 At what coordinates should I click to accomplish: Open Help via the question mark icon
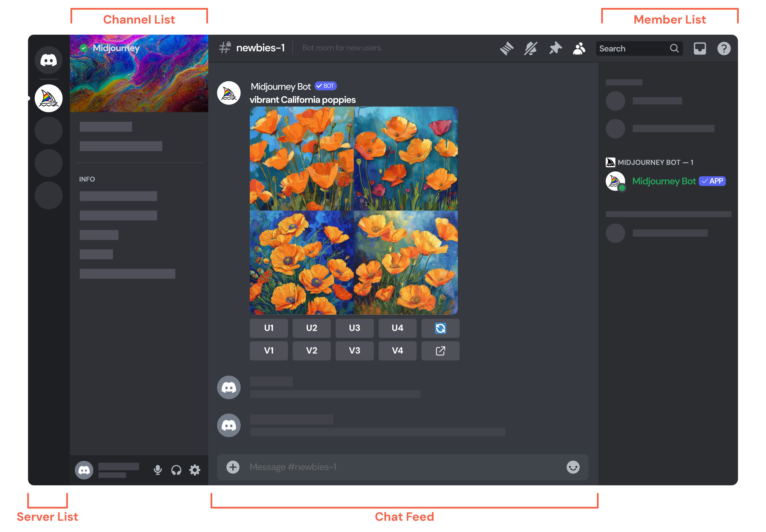pyautogui.click(x=724, y=48)
